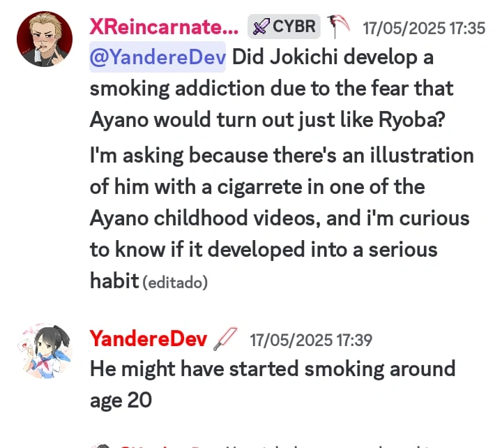Click the CYBR server tag badge
The width and height of the screenshot is (502, 448).
tap(284, 27)
